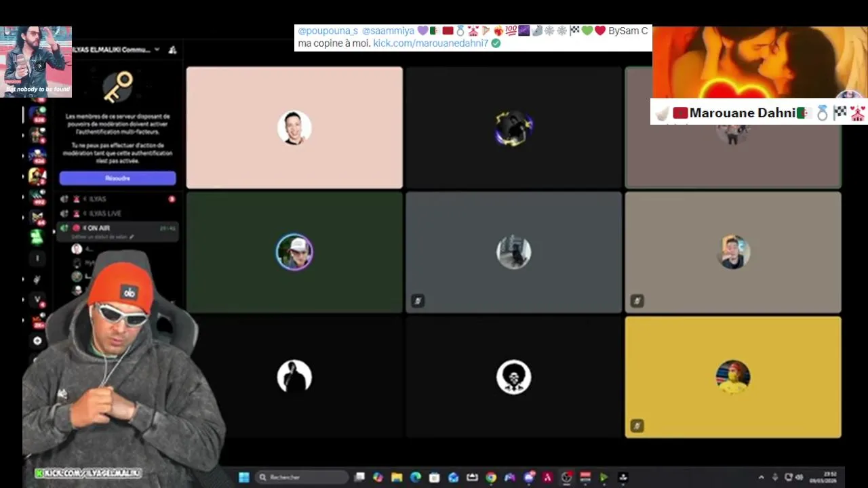Click the muted icon on the yellow tile

click(637, 426)
